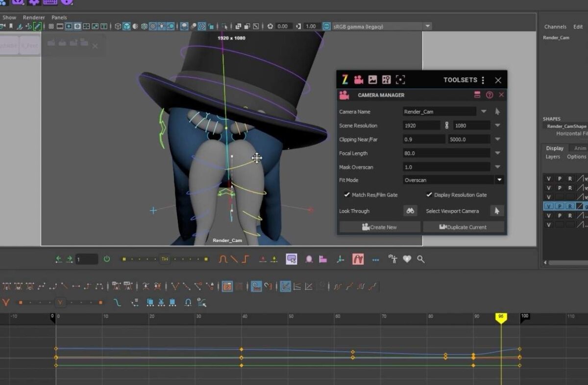Click the pink Graph Editor icon in the playback toolbar
Screen dimensions: 588x385
click(x=358, y=259)
